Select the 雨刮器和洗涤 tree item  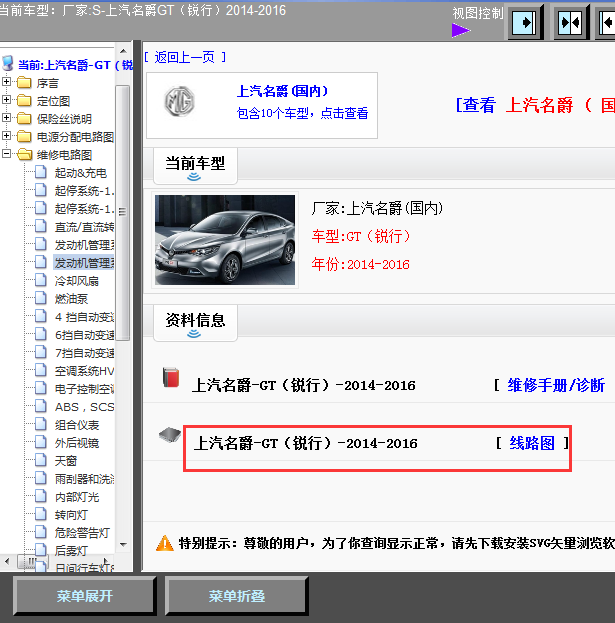point(84,479)
